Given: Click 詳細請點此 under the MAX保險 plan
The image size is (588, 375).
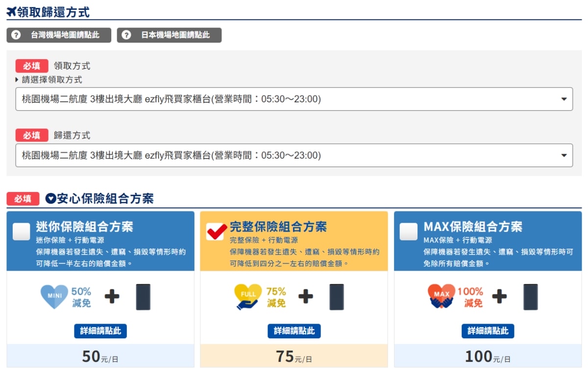Looking at the screenshot, I should pos(488,331).
